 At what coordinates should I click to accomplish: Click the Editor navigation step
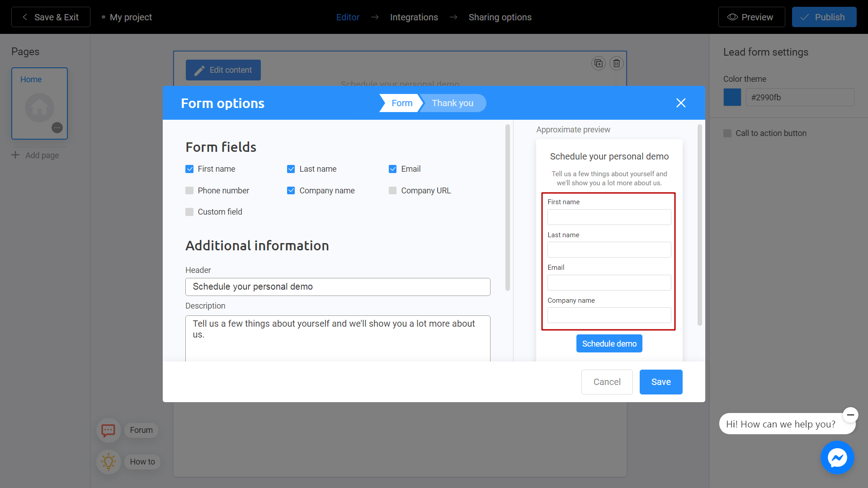pyautogui.click(x=348, y=17)
